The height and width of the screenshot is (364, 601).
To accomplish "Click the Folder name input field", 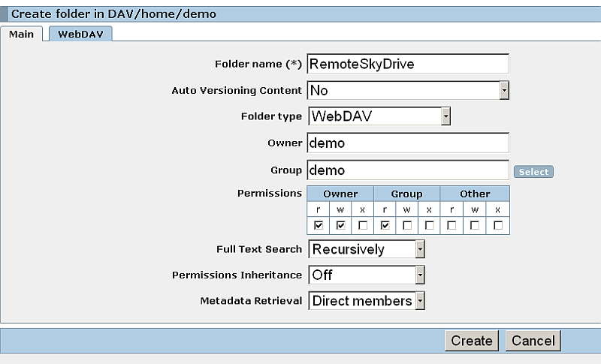I will 408,65.
